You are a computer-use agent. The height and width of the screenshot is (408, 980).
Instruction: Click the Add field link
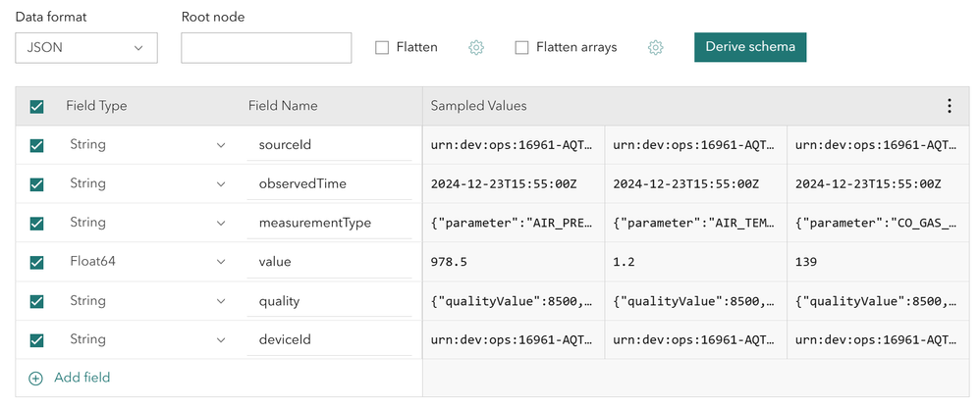pyautogui.click(x=82, y=378)
